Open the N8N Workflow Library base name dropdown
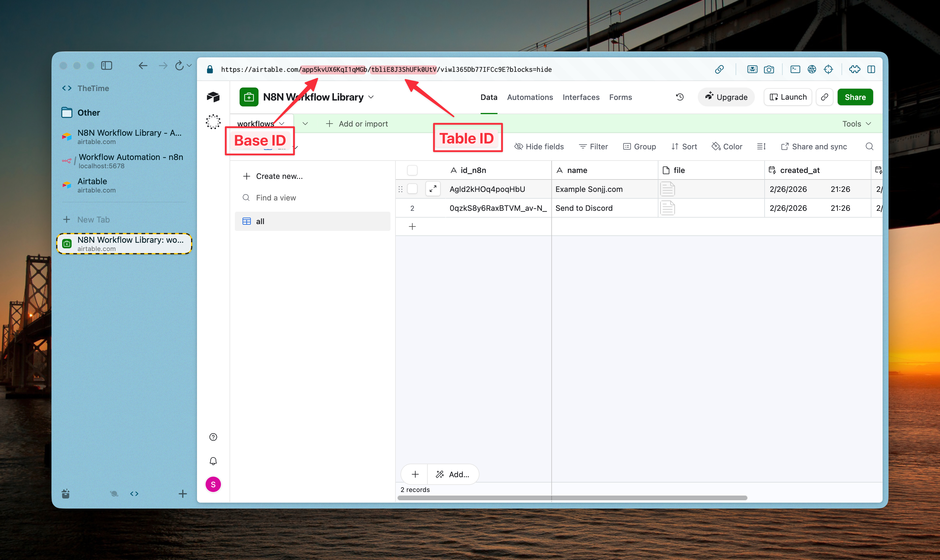The width and height of the screenshot is (940, 560). [x=371, y=97]
